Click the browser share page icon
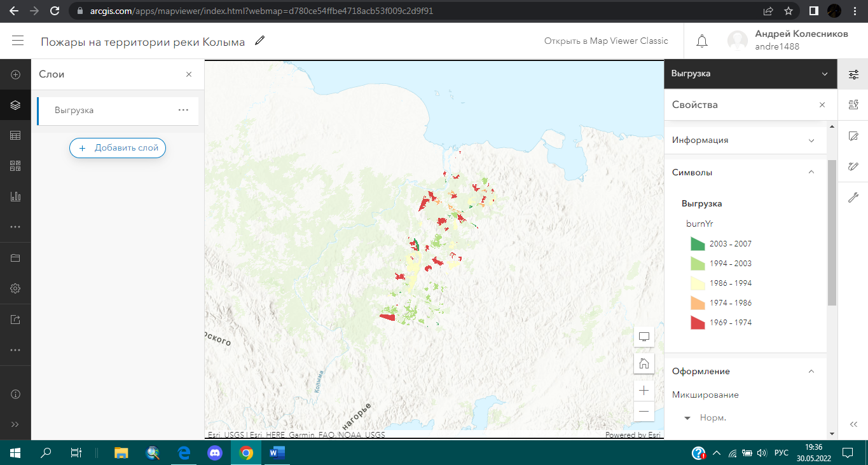This screenshot has height=465, width=868. point(768,11)
